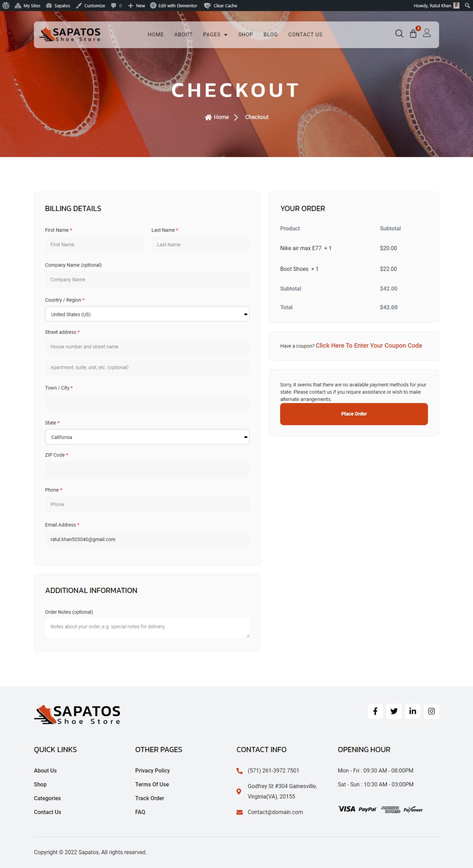Open the Instagram social icon
Screen dimensions: 473x868
431,711
